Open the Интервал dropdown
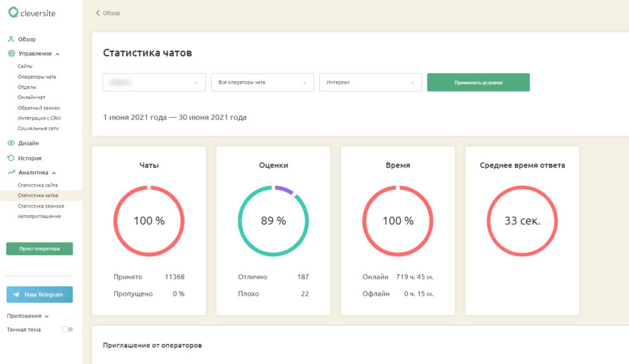The width and height of the screenshot is (629, 364). point(370,82)
